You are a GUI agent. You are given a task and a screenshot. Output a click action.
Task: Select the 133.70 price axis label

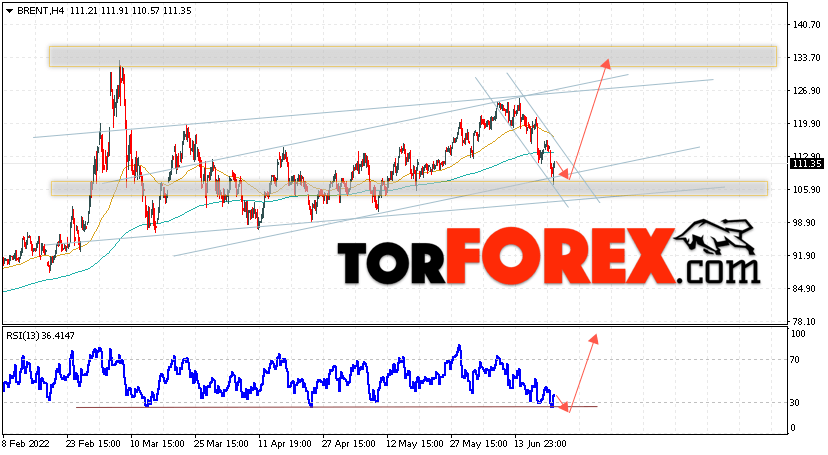[x=806, y=58]
